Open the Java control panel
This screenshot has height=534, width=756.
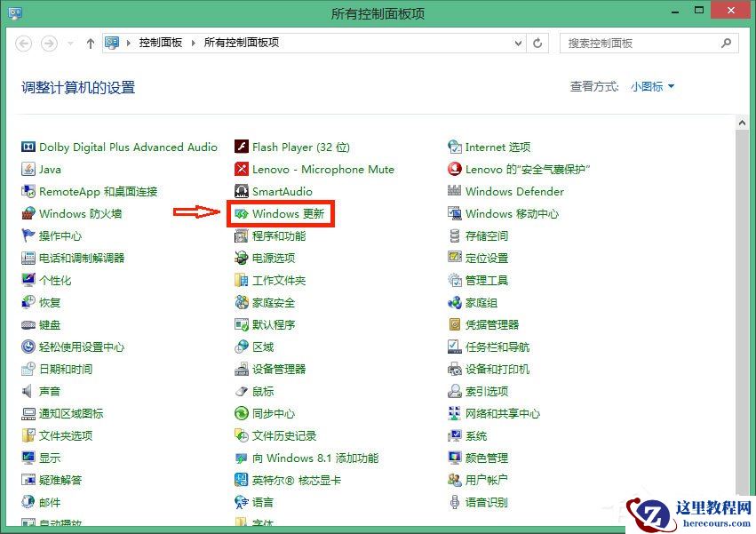pyautogui.click(x=50, y=169)
